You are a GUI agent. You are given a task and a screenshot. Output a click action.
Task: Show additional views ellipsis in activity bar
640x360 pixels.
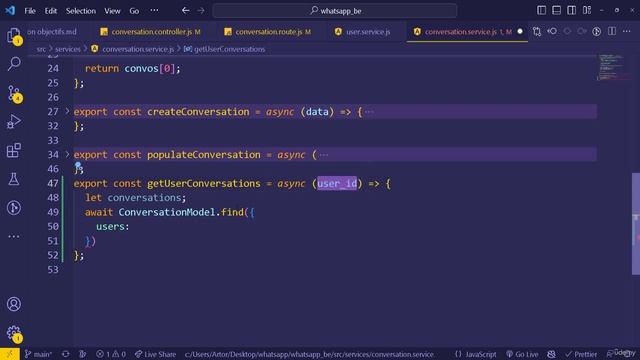14,236
